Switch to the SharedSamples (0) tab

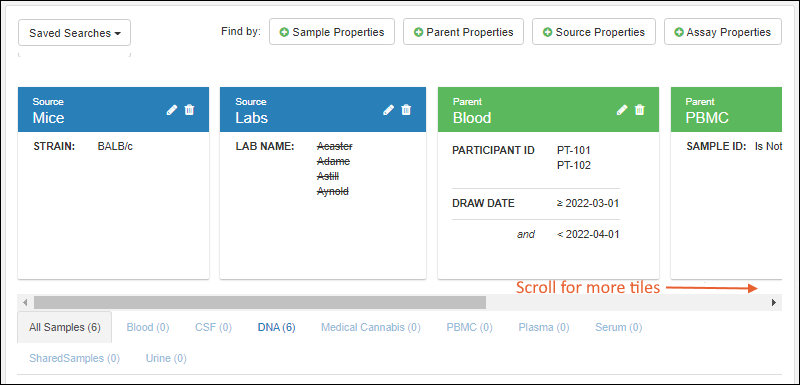(74, 358)
